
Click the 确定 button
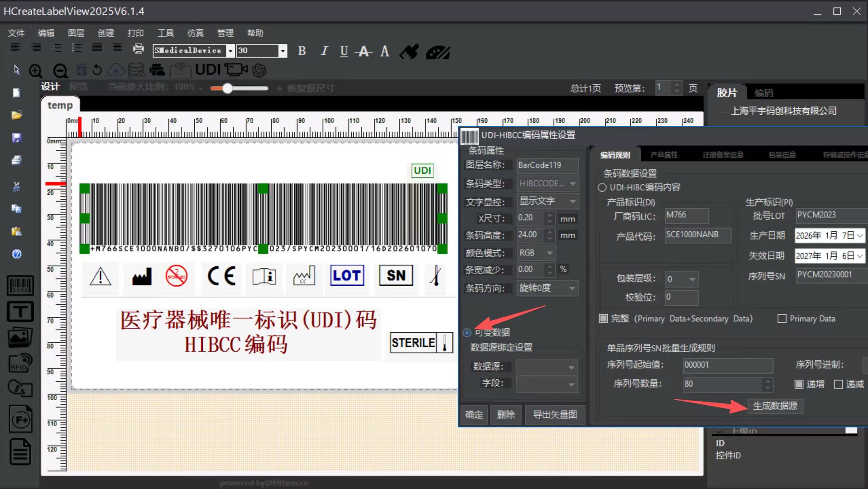point(474,415)
